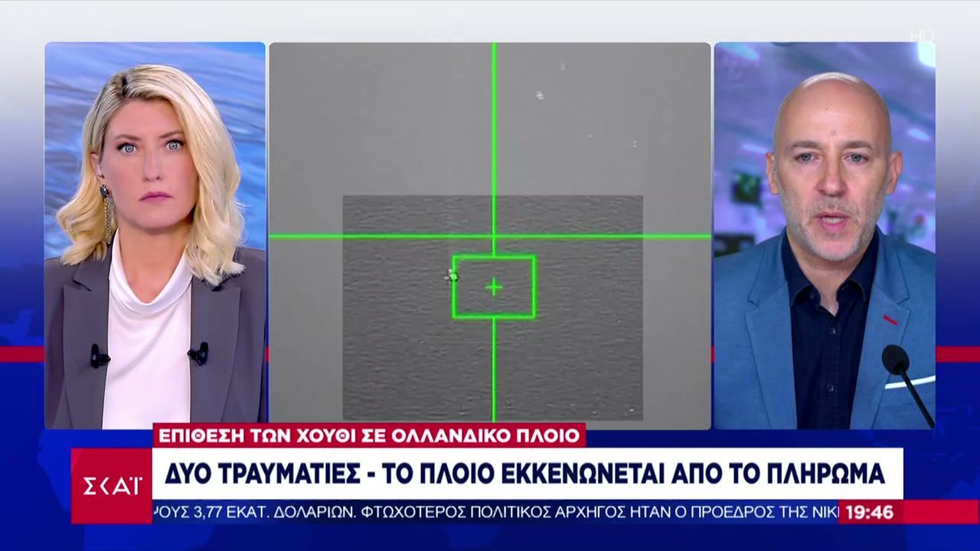Click the HD badge in the corner
Viewport: 980px width, 551px height.
922,35
